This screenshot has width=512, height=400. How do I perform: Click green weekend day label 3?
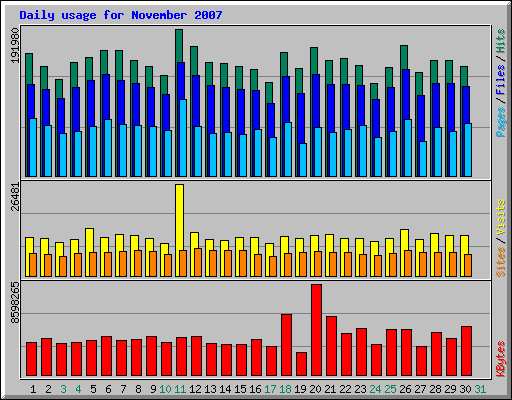[x=63, y=389]
